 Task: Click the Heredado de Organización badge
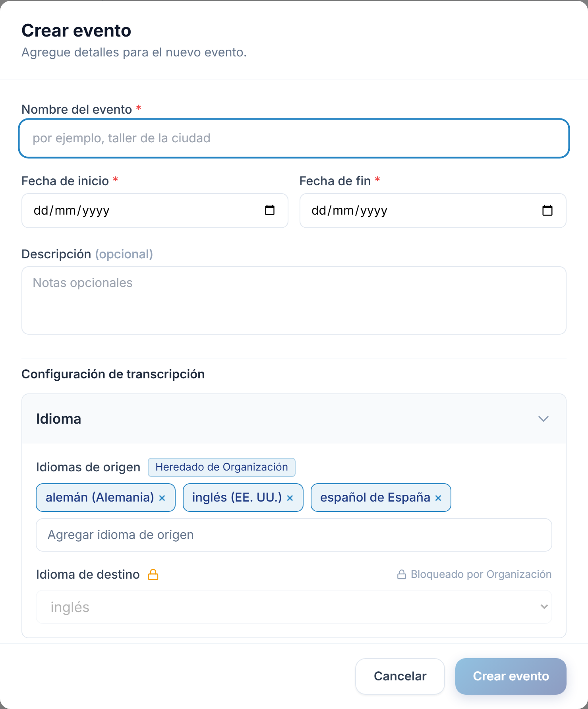coord(222,467)
